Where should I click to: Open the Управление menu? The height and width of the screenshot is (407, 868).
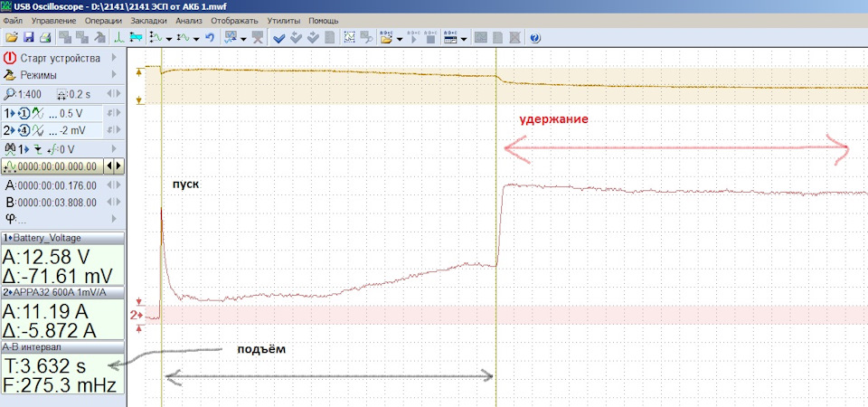coord(53,21)
